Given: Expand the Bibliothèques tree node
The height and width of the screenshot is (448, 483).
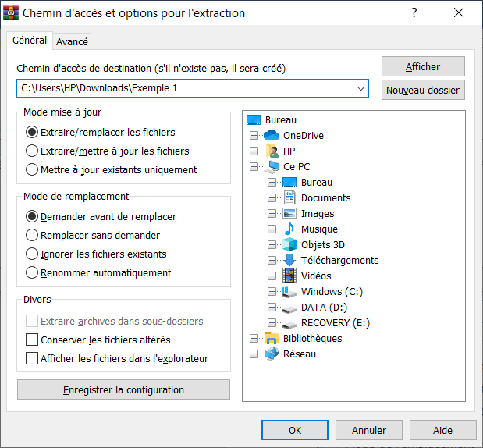Looking at the screenshot, I should click(254, 338).
